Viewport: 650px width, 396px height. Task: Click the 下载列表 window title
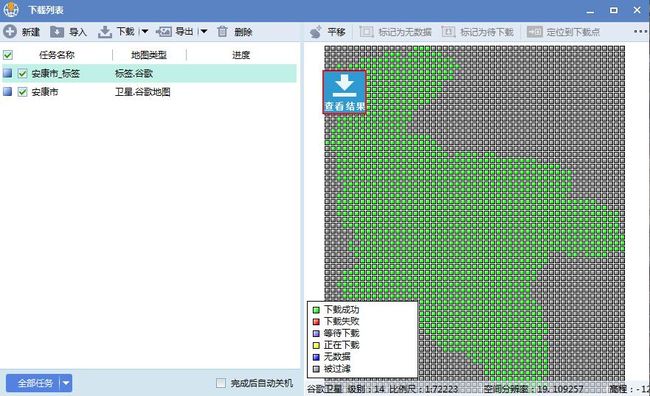click(x=46, y=10)
